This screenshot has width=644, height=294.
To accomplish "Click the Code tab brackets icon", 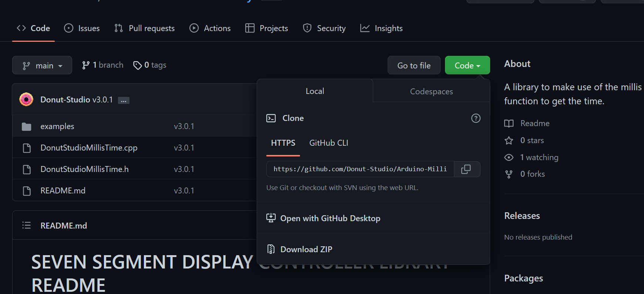I will (21, 28).
